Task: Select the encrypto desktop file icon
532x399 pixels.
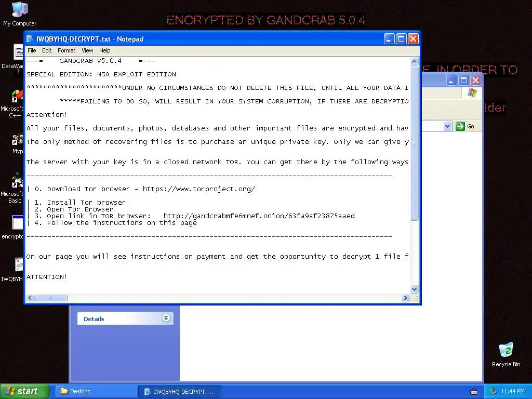Action: click(12, 227)
